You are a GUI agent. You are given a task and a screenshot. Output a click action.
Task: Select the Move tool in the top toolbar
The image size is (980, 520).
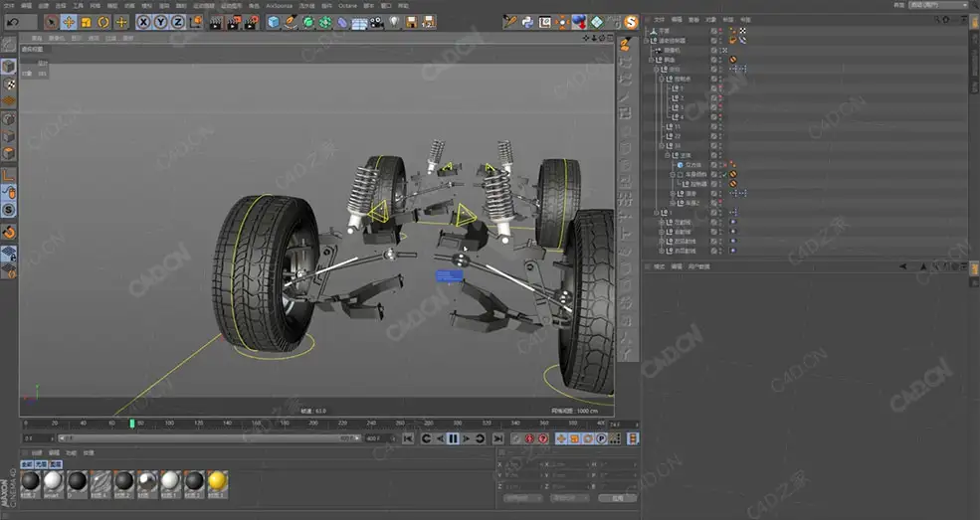click(x=69, y=23)
